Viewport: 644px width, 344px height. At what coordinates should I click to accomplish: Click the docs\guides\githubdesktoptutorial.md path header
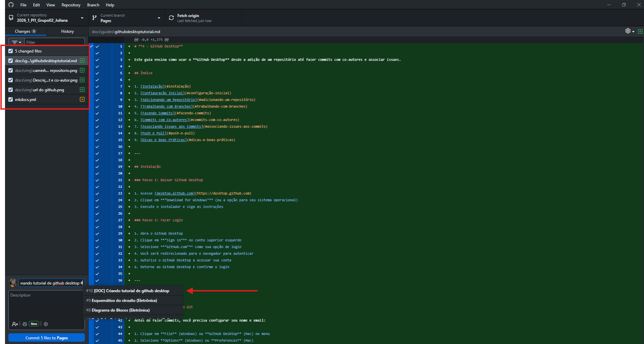click(x=126, y=32)
